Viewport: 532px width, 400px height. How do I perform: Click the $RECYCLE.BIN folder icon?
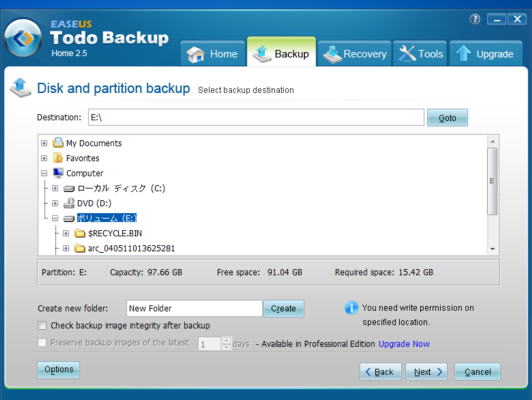click(x=80, y=233)
